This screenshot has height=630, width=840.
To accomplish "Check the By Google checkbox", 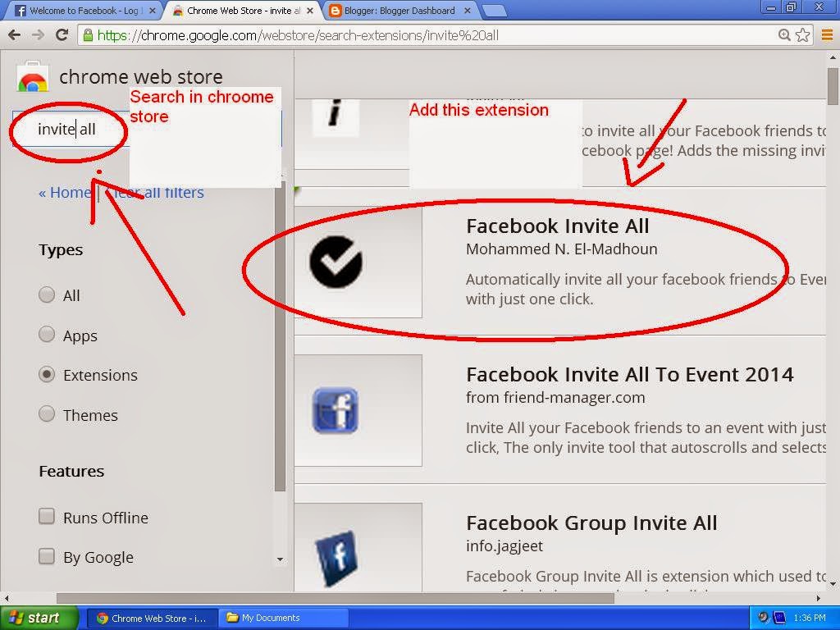I will (x=47, y=556).
